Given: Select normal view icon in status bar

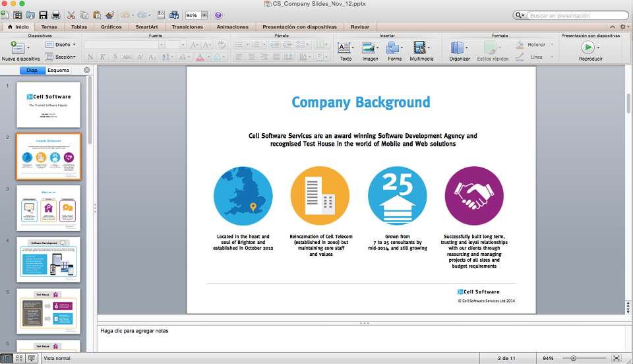Looking at the screenshot, I should [x=7, y=358].
